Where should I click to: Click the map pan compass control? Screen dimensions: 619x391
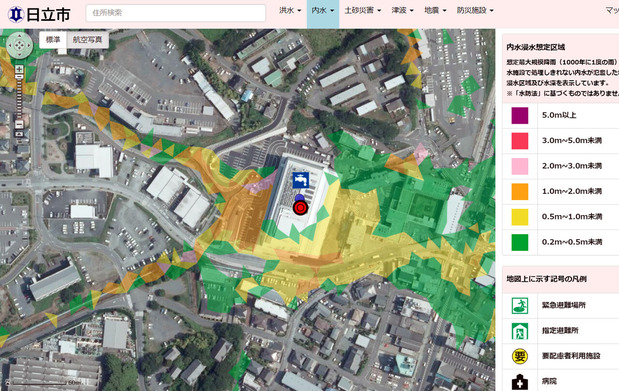(19, 45)
